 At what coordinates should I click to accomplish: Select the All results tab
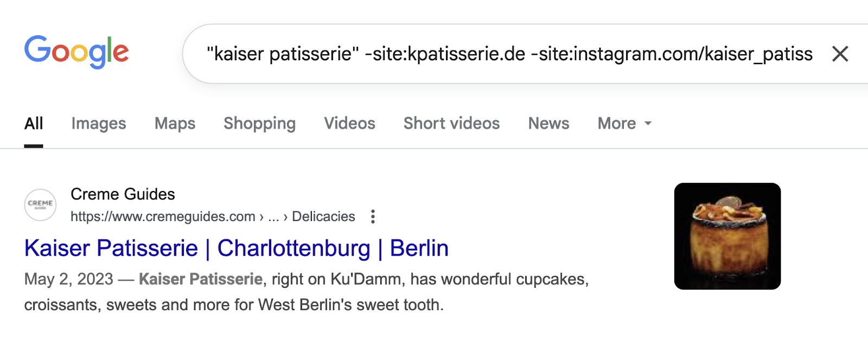tap(34, 124)
